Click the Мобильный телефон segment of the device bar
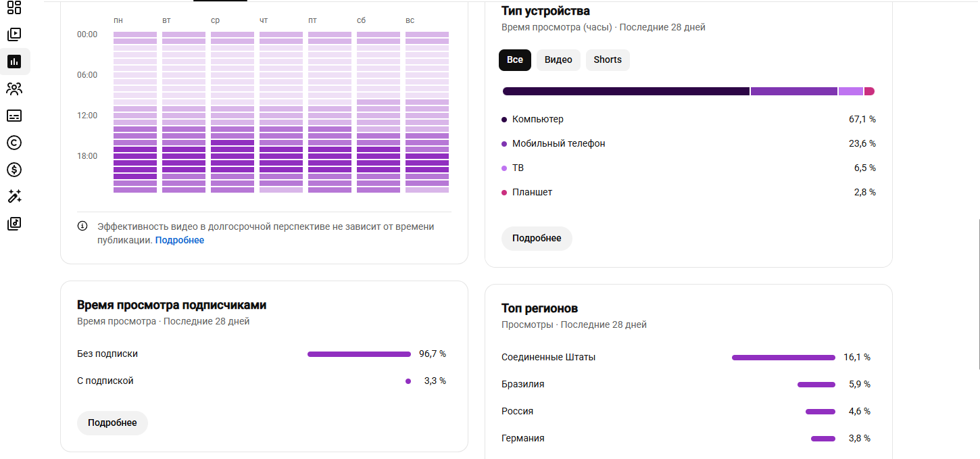Image resolution: width=980 pixels, height=459 pixels. click(794, 91)
